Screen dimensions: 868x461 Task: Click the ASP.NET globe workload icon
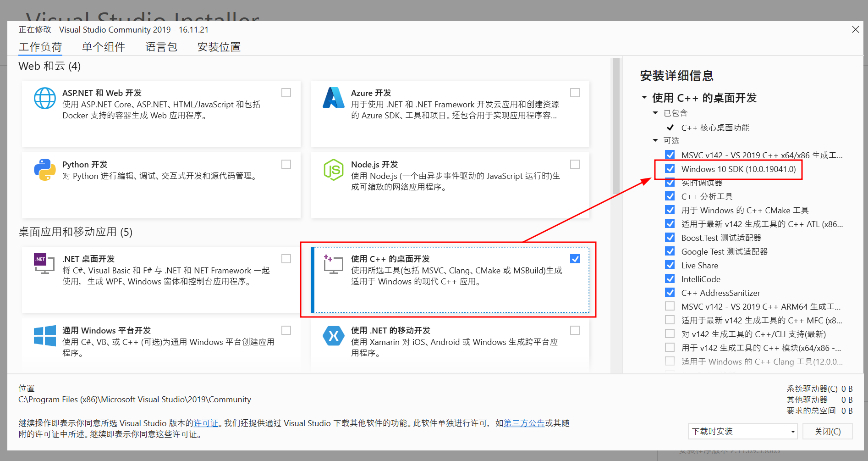45,98
